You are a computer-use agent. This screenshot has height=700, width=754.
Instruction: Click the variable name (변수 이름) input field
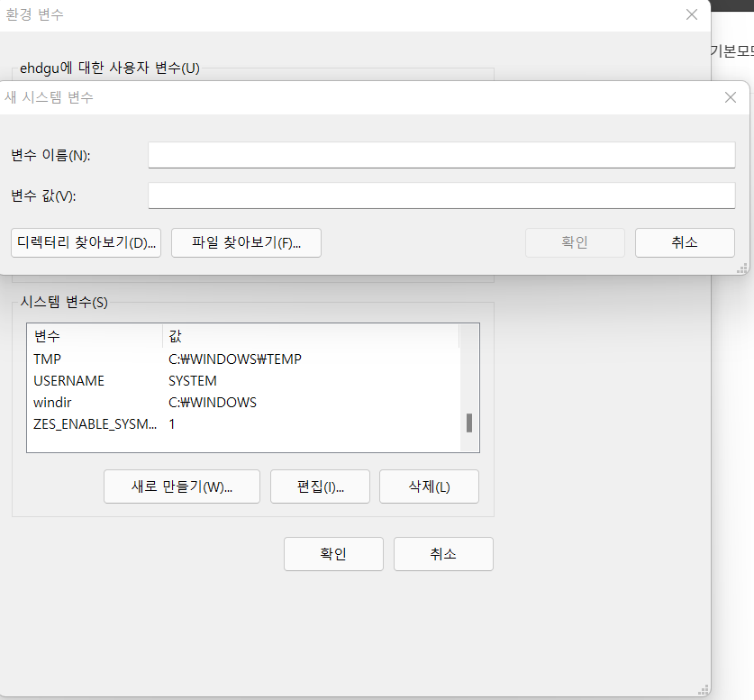point(441,155)
